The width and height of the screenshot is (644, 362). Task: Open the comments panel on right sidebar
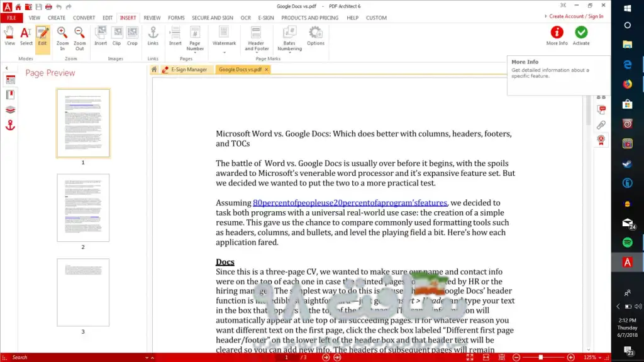601,109
